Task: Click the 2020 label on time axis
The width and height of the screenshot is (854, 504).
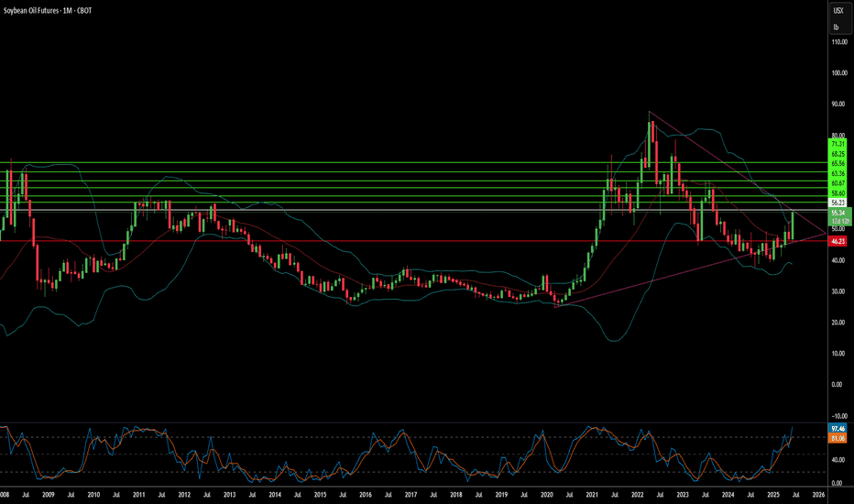Action: pos(547,495)
